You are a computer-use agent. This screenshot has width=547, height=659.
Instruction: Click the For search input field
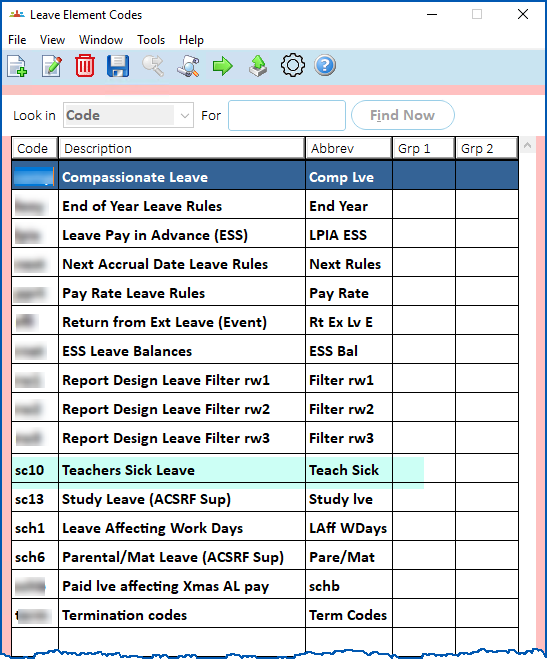(x=287, y=115)
